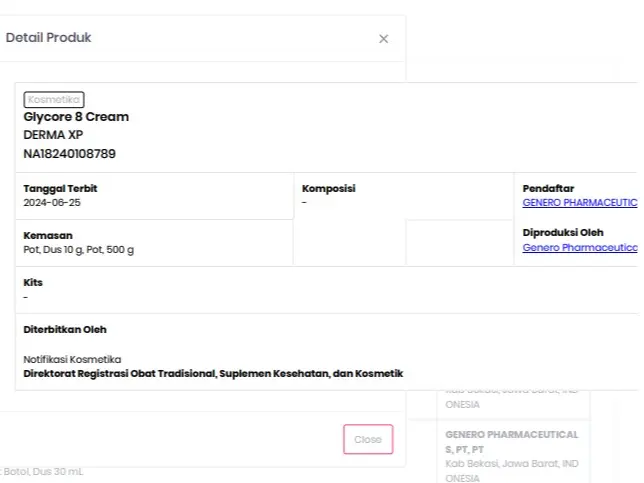Click the Pendaftar label

[548, 189]
